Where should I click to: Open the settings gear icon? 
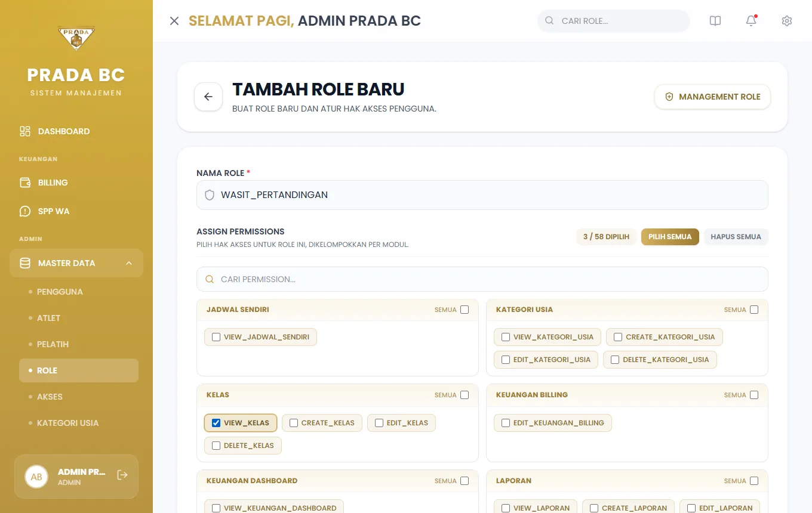pos(787,21)
